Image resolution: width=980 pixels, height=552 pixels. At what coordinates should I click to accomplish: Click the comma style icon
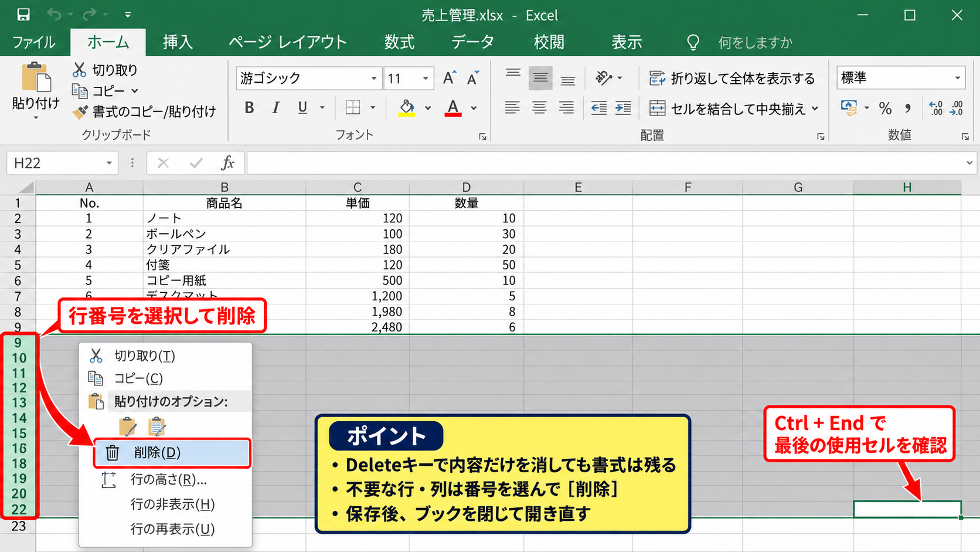coord(908,108)
